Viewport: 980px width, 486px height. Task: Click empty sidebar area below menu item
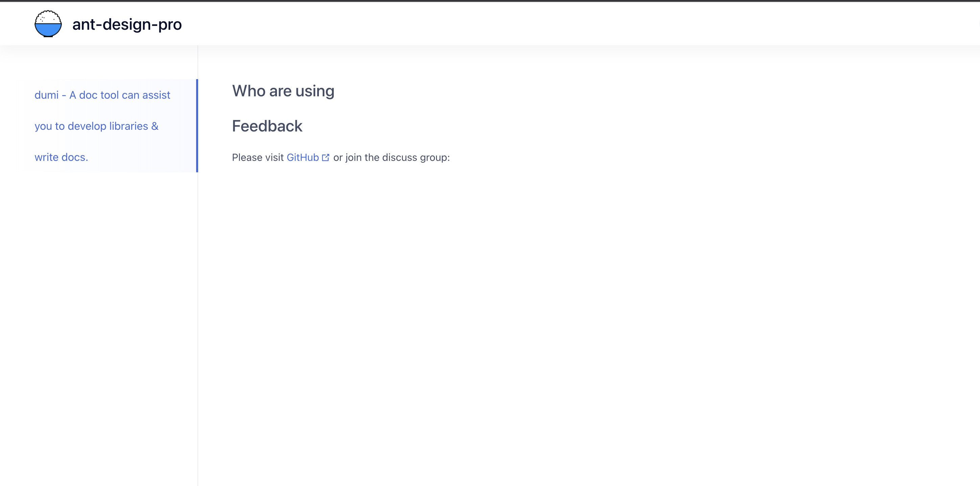coord(99,304)
